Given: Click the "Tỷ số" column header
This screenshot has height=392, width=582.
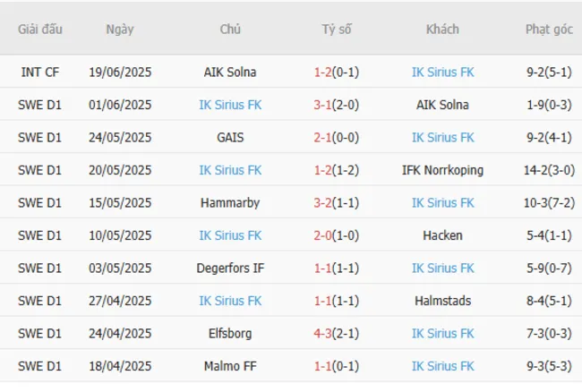Looking at the screenshot, I should 337,29.
